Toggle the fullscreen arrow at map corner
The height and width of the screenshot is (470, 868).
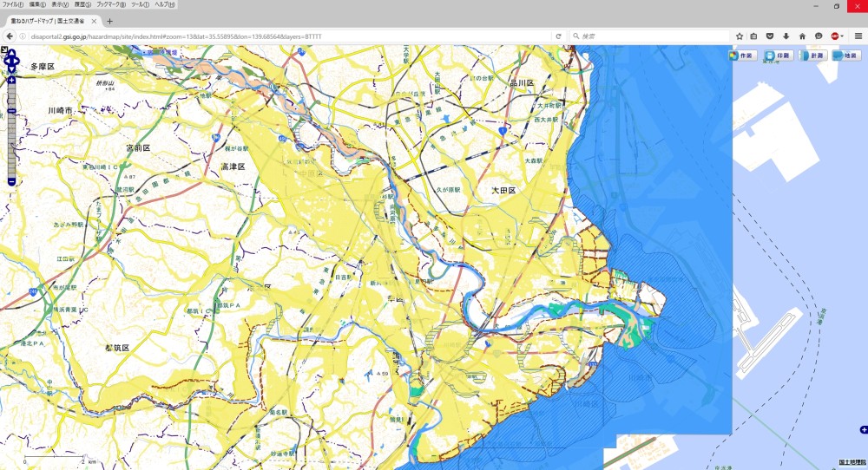coord(4,49)
